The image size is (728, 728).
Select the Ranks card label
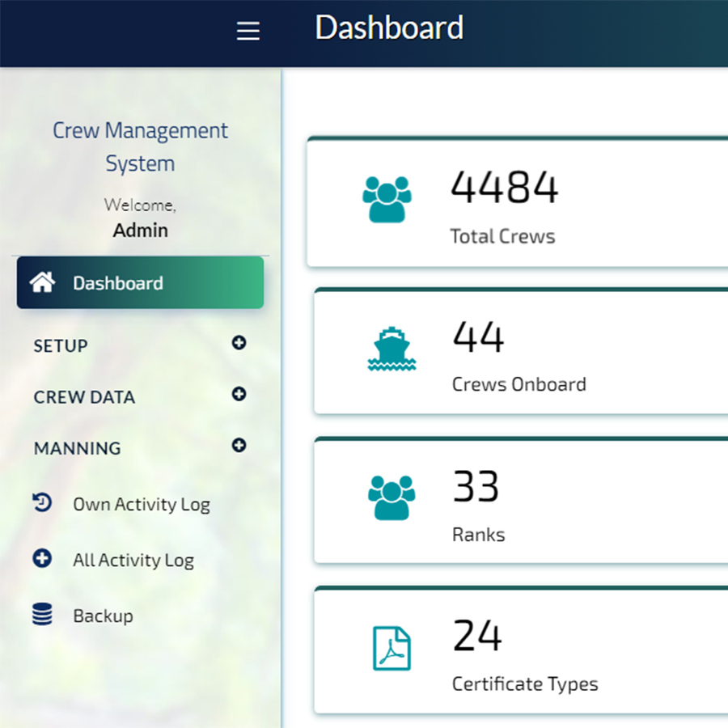coord(479,535)
